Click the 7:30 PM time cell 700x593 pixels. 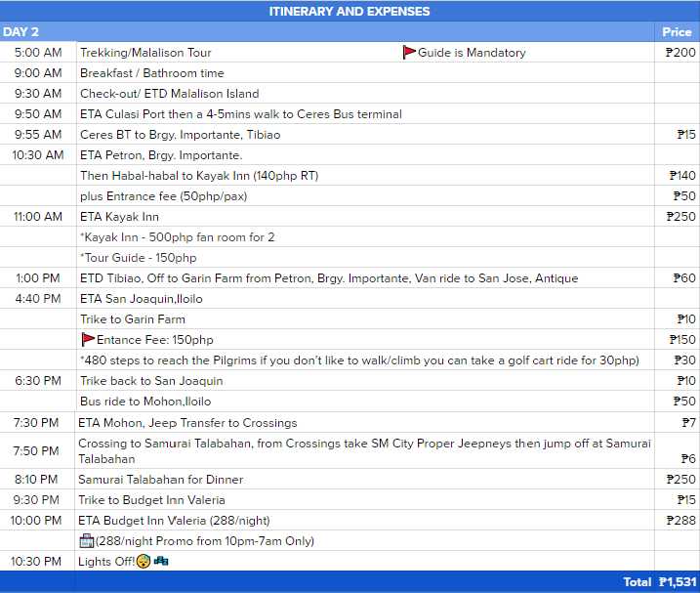point(37,422)
